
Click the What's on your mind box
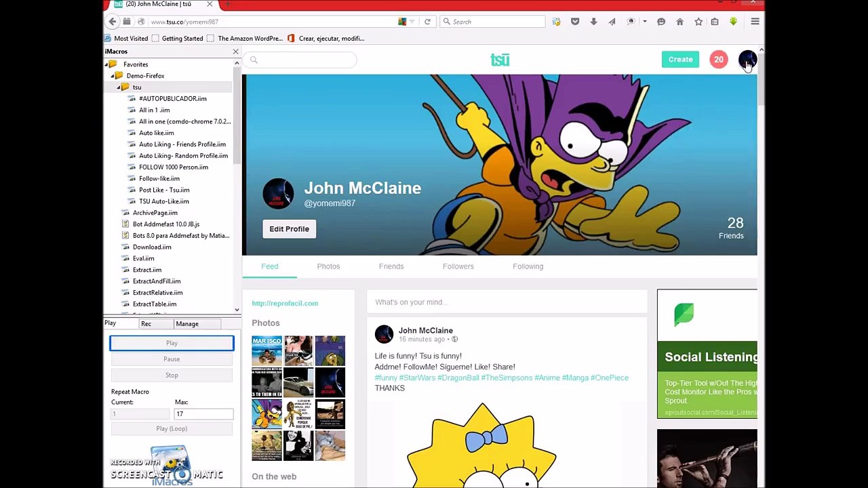tap(507, 302)
